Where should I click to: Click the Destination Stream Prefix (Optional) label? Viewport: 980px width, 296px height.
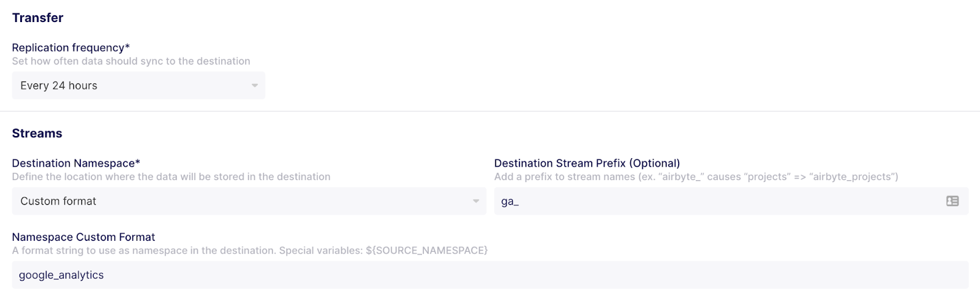point(587,163)
